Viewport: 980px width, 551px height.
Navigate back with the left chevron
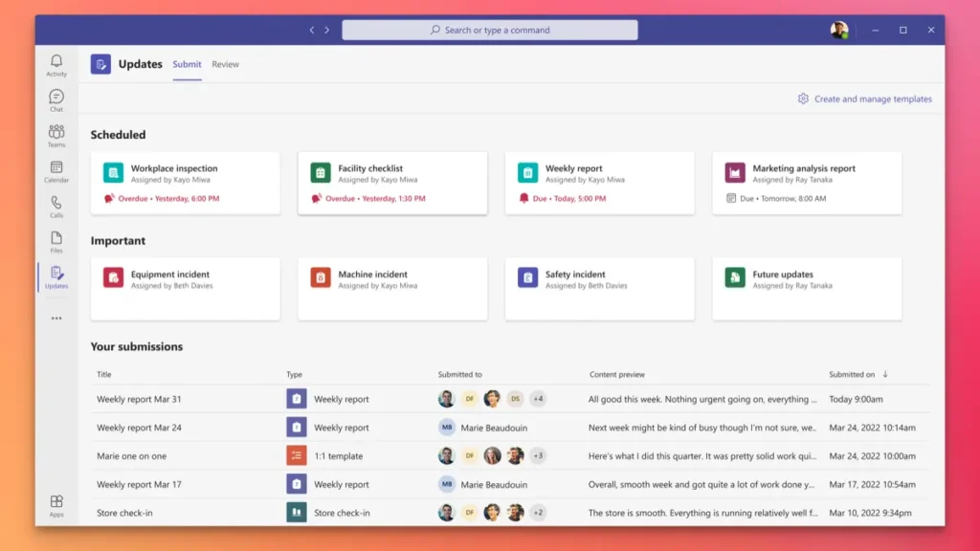[311, 30]
